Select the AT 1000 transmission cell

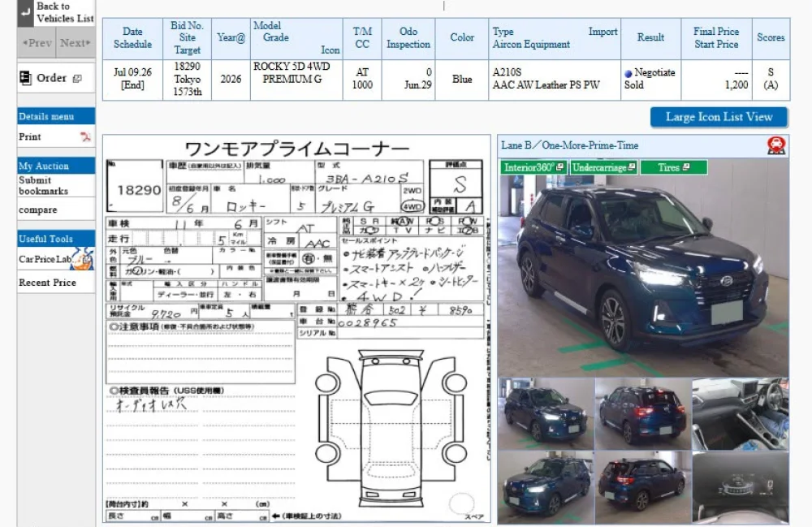(x=362, y=80)
